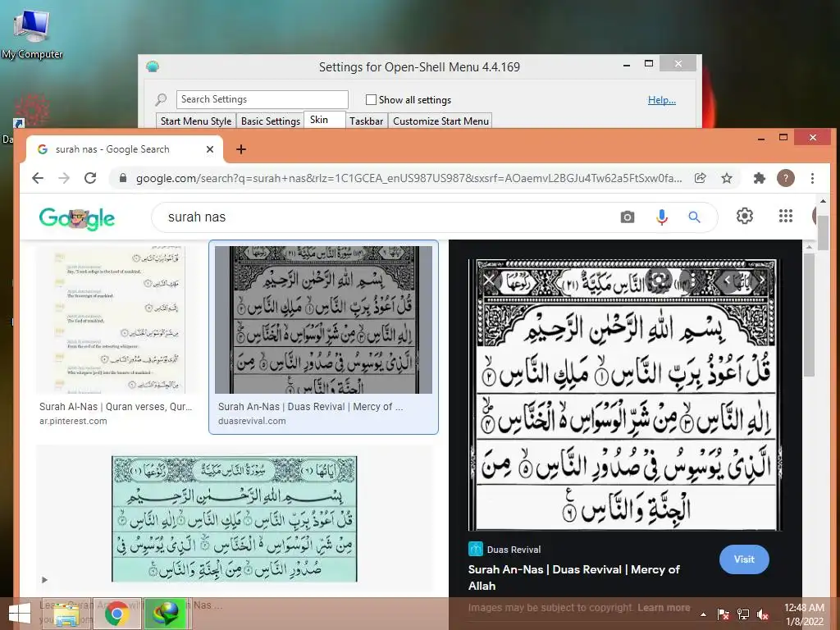Select the Skin tab in Open-Shell
840x630 pixels.
pyautogui.click(x=324, y=120)
